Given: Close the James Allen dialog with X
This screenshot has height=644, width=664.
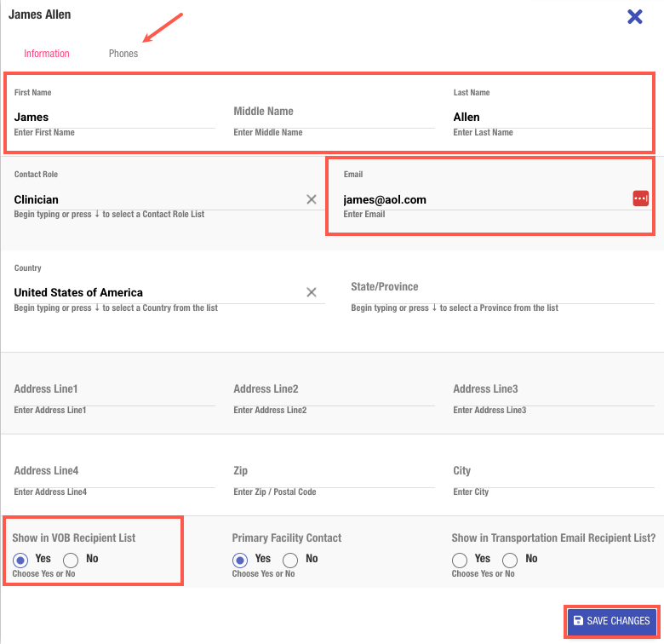Looking at the screenshot, I should [634, 16].
